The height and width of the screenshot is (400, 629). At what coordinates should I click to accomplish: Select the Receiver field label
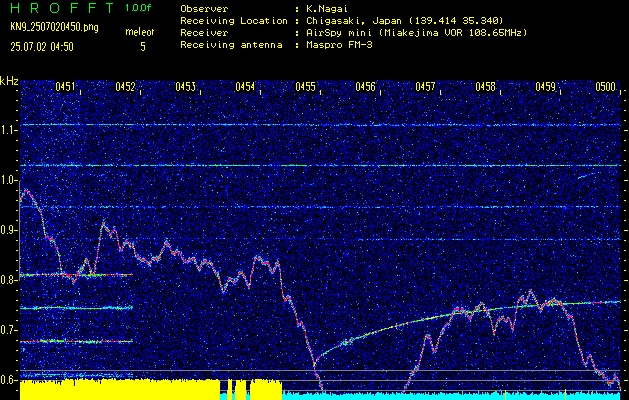point(204,33)
